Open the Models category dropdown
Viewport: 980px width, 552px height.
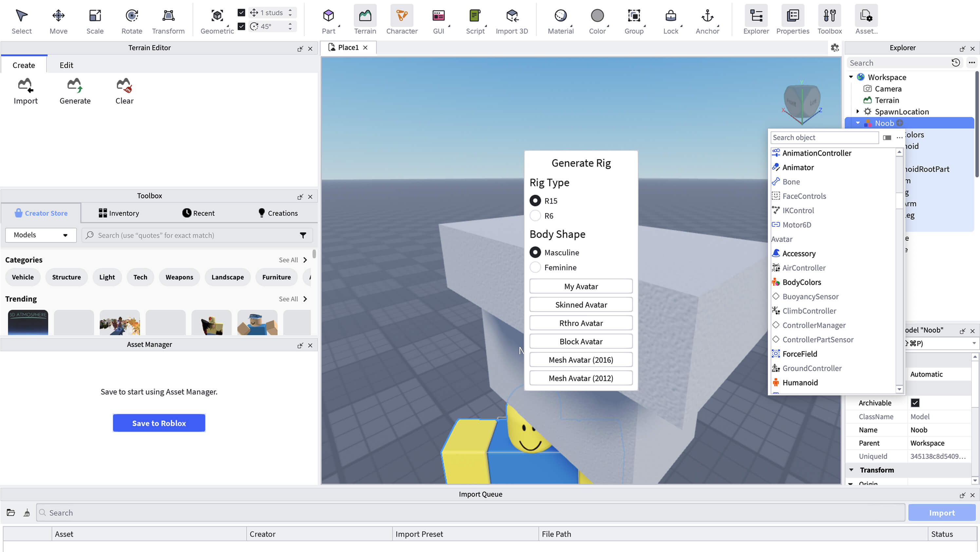(x=41, y=235)
